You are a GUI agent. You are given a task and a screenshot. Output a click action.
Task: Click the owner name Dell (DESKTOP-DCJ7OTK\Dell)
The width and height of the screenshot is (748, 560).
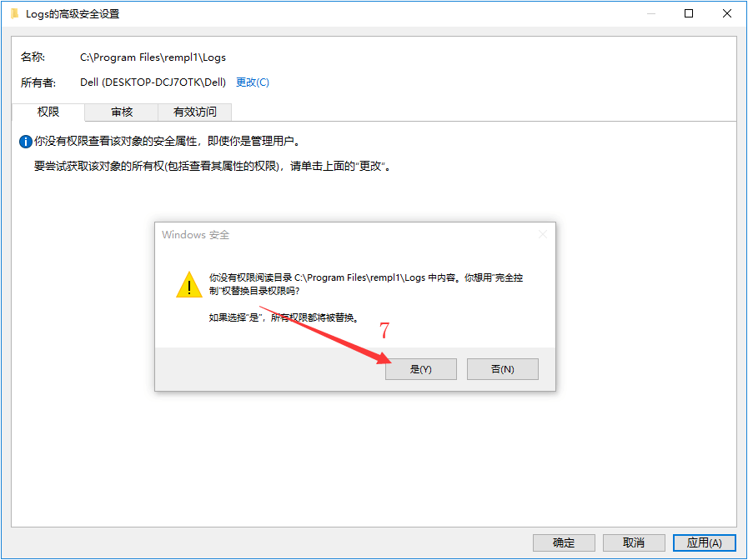pyautogui.click(x=153, y=82)
